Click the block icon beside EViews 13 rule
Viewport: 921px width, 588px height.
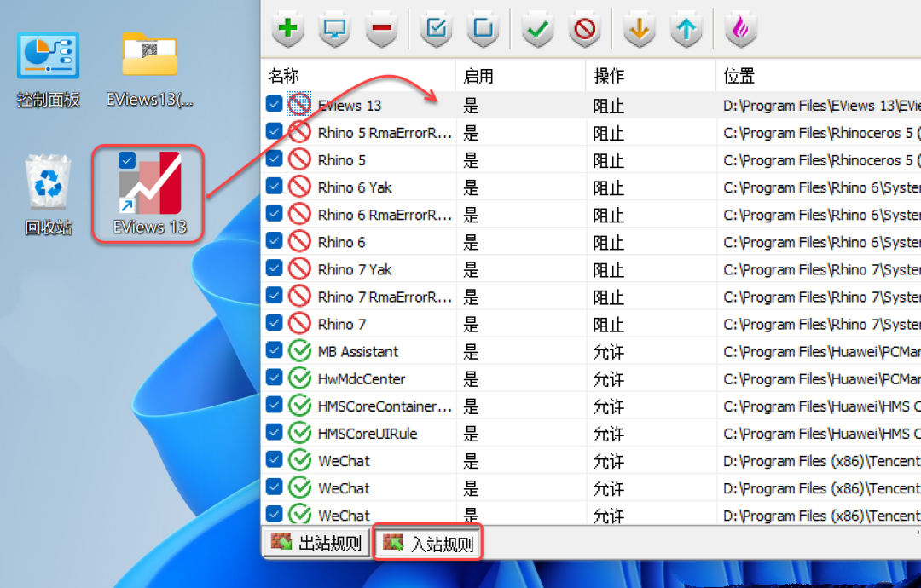(299, 105)
